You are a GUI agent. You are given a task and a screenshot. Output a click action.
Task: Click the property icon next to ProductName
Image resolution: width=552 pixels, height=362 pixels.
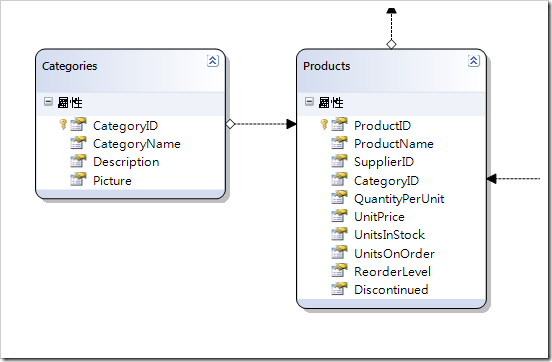tap(339, 143)
